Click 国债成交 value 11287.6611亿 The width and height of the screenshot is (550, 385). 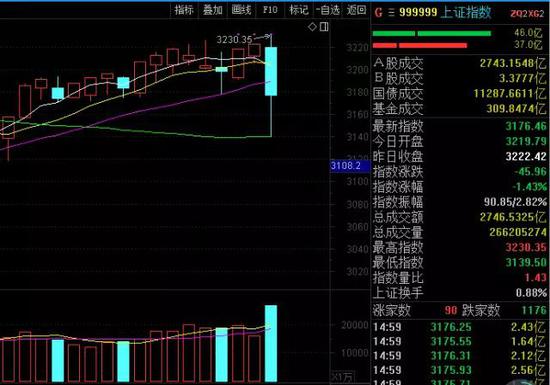coord(510,93)
